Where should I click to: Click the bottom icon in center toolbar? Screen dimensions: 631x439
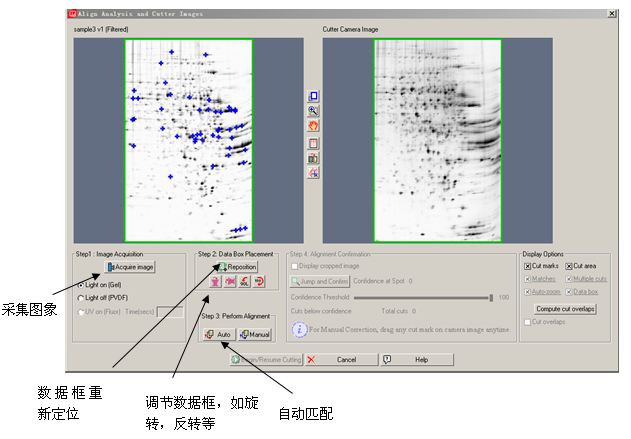(313, 173)
